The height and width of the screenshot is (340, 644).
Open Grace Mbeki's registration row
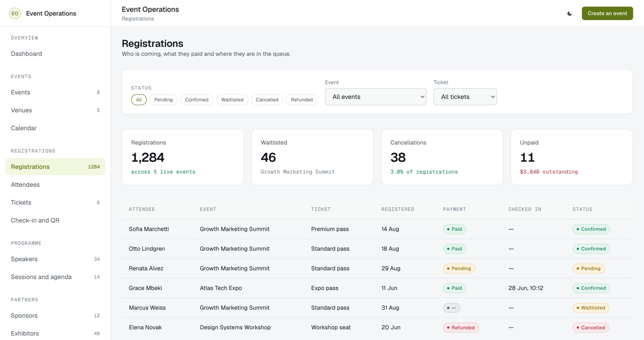(377, 288)
